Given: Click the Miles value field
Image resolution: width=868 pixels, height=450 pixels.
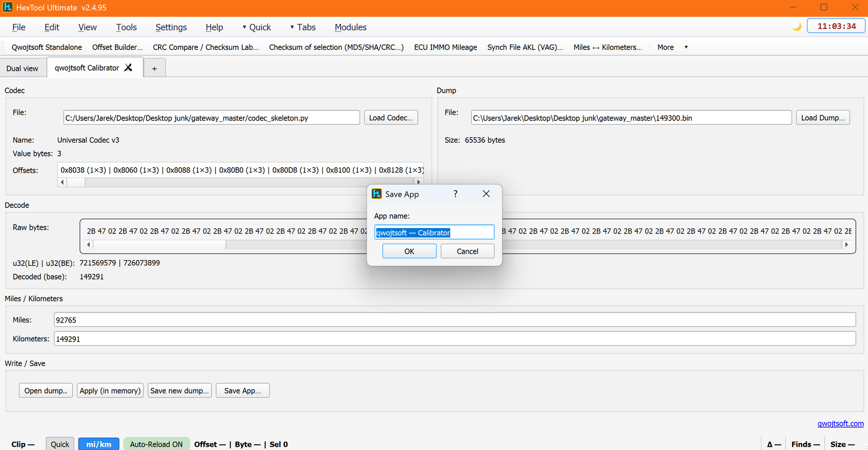Looking at the screenshot, I should [x=455, y=320].
